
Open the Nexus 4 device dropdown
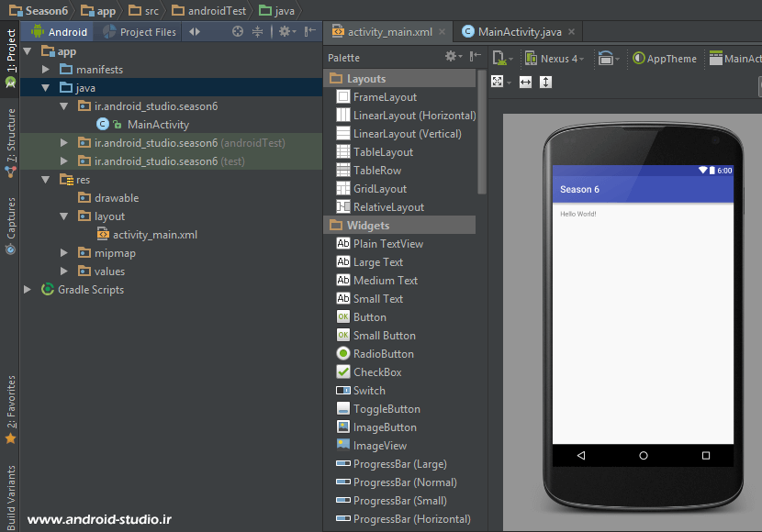(x=555, y=59)
